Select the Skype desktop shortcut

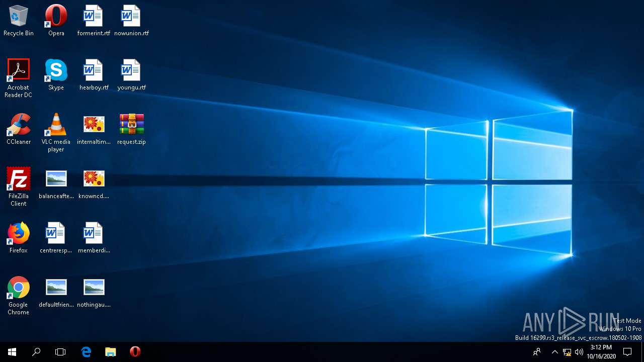click(56, 75)
